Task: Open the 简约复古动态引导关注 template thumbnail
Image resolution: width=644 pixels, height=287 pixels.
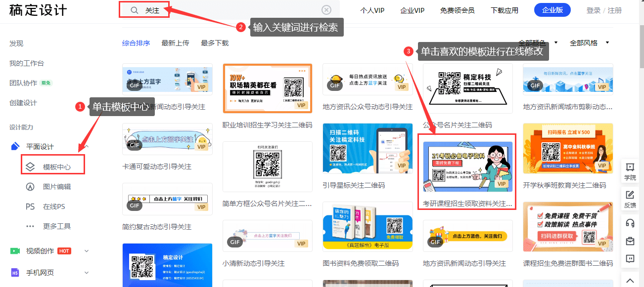Action: pyautogui.click(x=167, y=199)
